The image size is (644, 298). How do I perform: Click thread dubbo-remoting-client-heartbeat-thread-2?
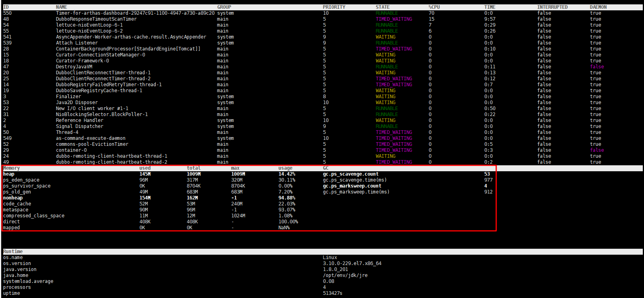point(112,162)
